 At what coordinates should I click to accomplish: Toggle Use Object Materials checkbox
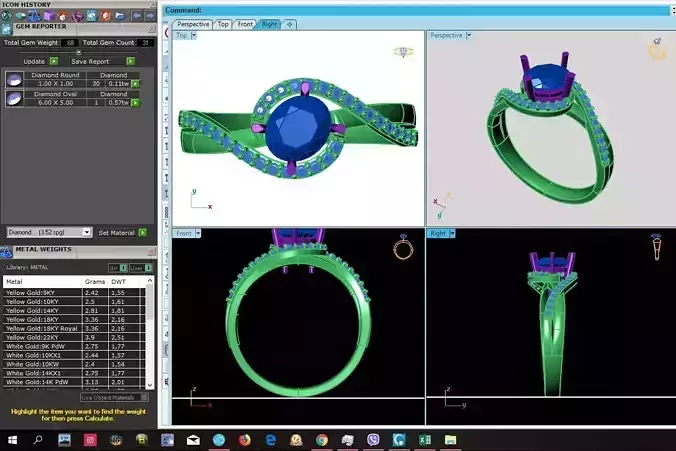144,397
